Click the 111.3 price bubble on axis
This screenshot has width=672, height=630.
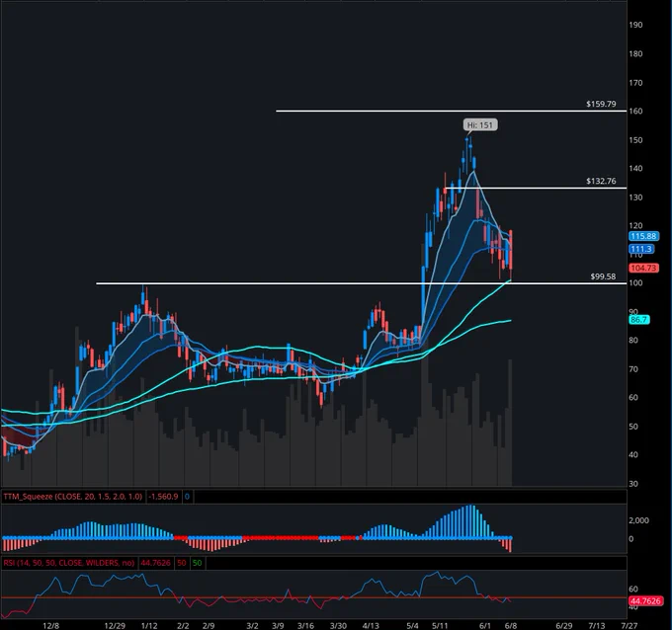(x=641, y=249)
